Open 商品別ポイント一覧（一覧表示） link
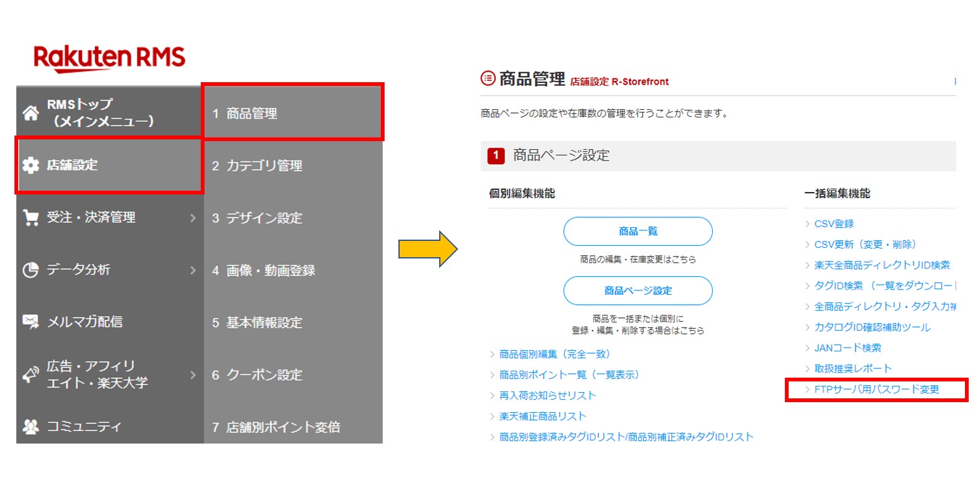Image resolution: width=980 pixels, height=500 pixels. click(x=570, y=375)
